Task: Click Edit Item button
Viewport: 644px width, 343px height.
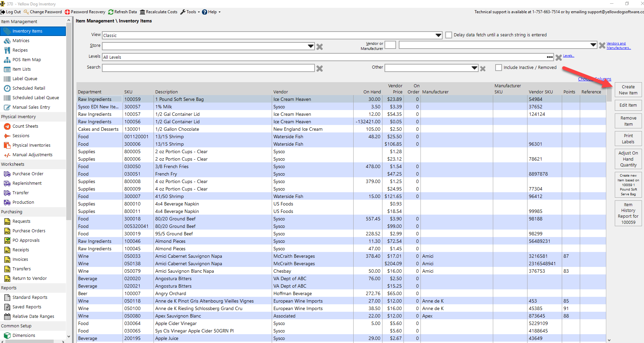Action: [628, 105]
